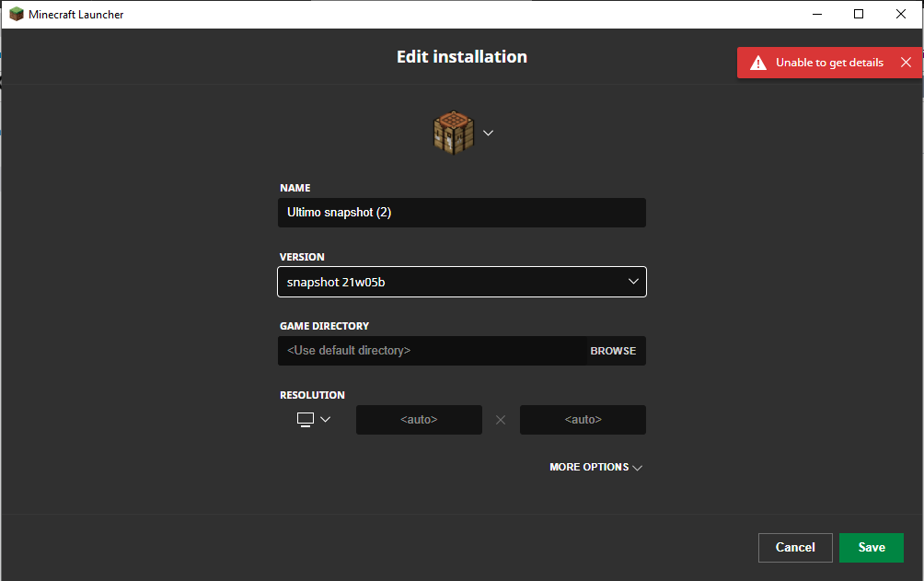Image resolution: width=924 pixels, height=581 pixels.
Task: Open the resolution preset monitor dropdown
Action: [314, 419]
